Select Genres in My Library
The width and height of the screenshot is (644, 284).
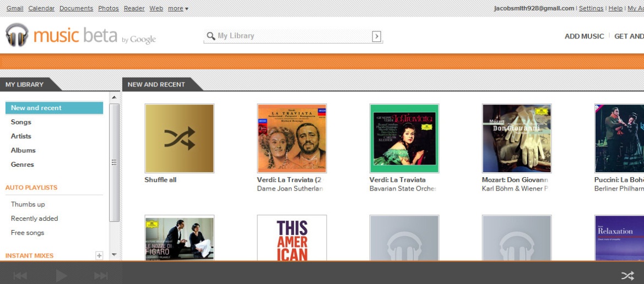[x=22, y=165]
